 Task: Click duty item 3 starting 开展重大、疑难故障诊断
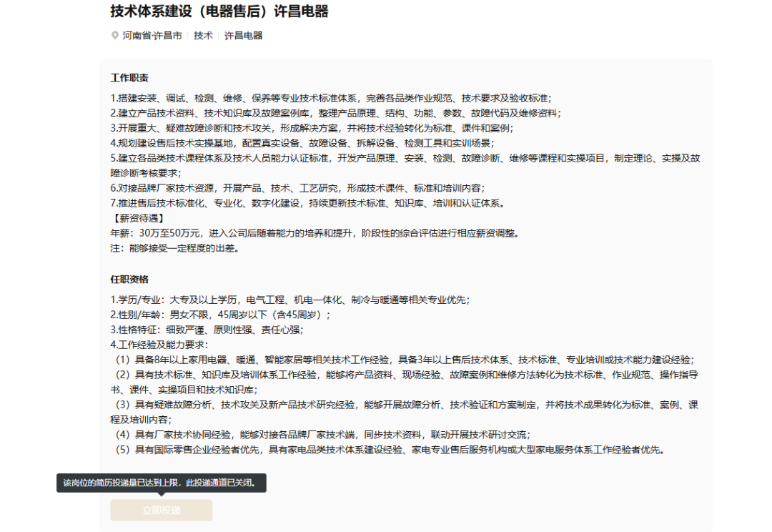pos(312,128)
